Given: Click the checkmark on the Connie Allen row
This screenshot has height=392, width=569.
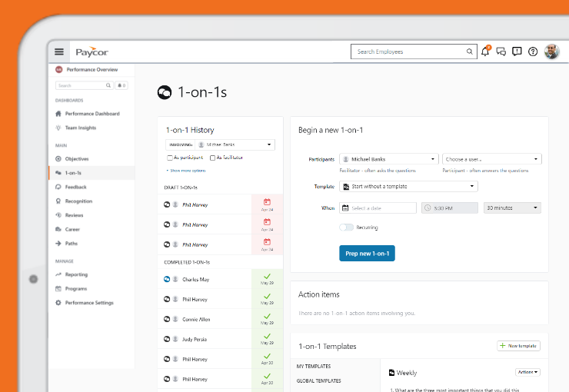Looking at the screenshot, I should (x=267, y=317).
